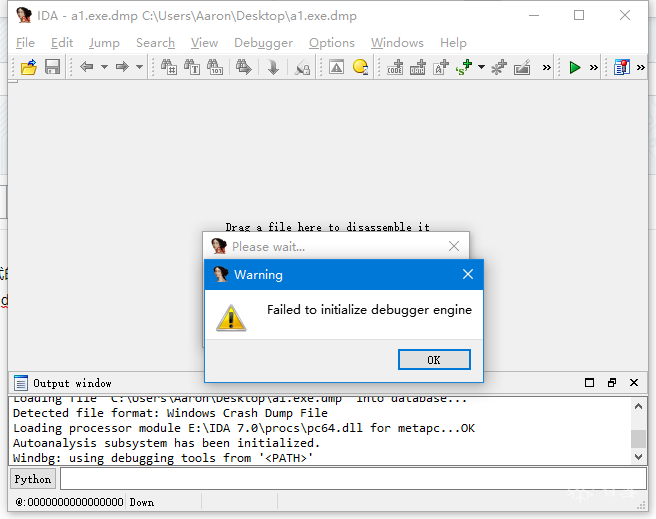This screenshot has height=519, width=656.
Task: Open the string-style dropdown arrow
Action: click(x=482, y=67)
